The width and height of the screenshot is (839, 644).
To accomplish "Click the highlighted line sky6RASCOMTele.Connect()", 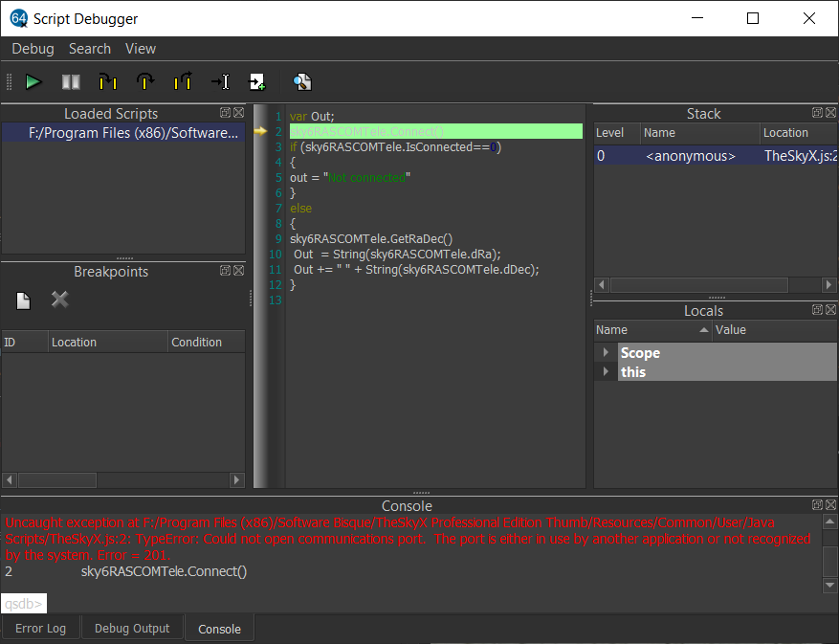I will coord(436,132).
